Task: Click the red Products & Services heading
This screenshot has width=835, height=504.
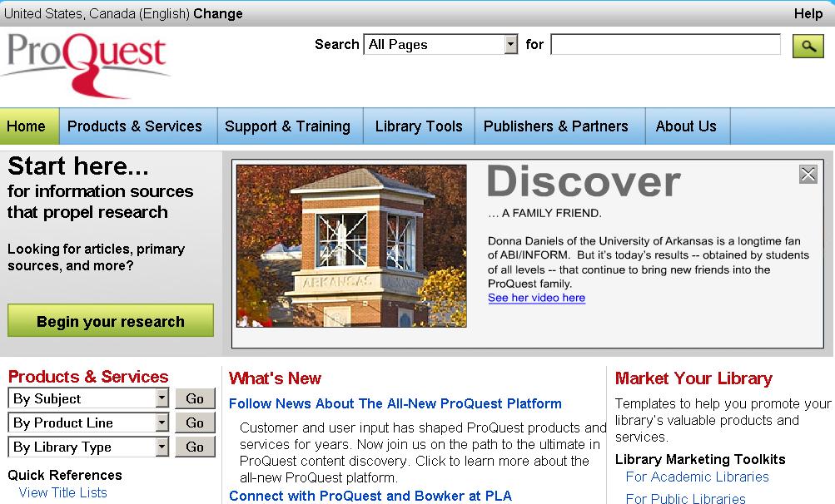Action: coord(88,376)
